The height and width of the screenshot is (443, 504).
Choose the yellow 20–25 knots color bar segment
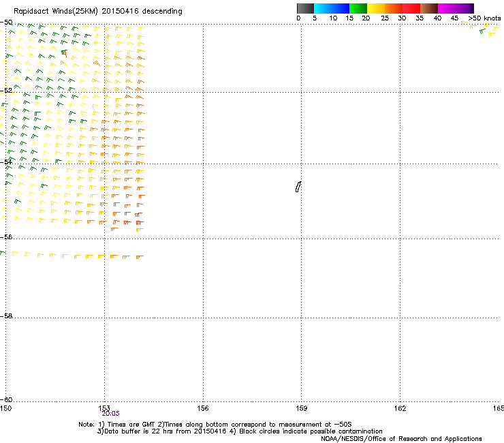pos(376,8)
